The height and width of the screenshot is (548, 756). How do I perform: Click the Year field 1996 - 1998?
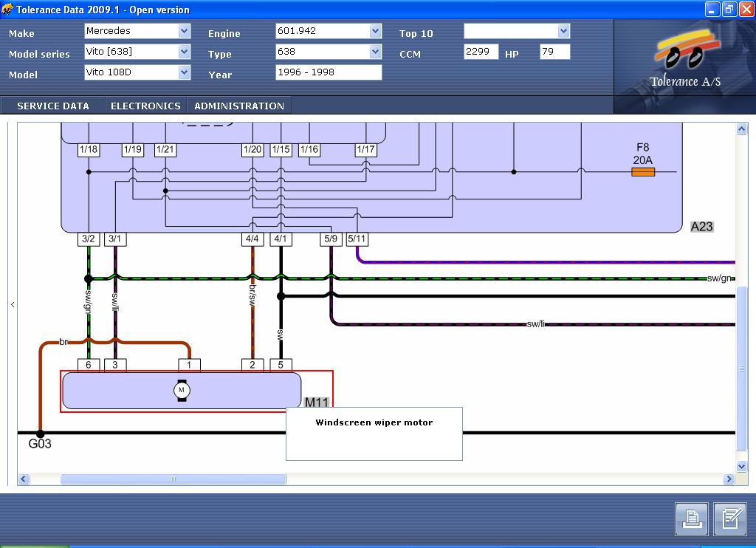[x=329, y=72]
